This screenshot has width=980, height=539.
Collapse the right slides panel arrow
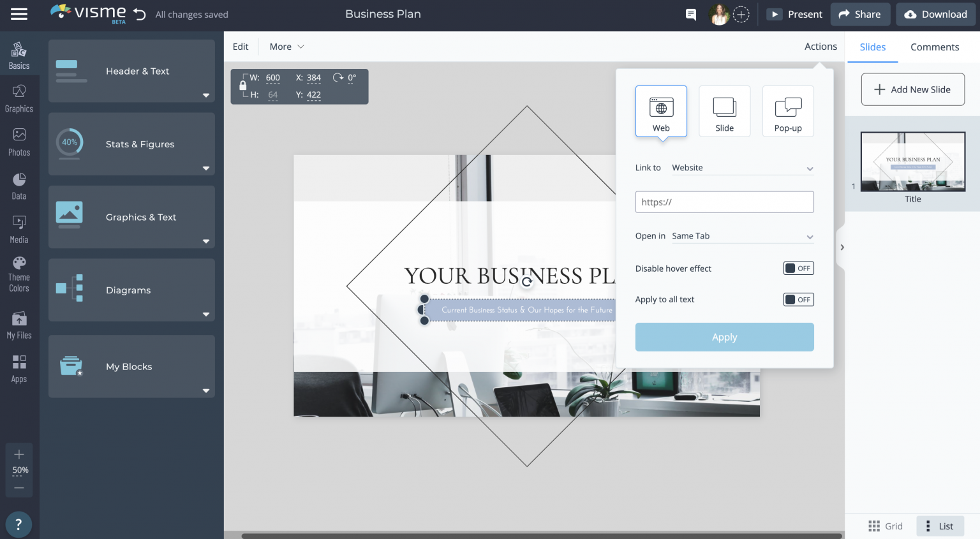pyautogui.click(x=842, y=247)
